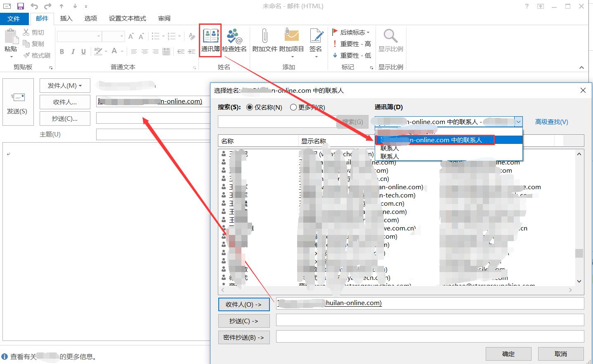Open the 发件人(M) sender dropdown

65,86
